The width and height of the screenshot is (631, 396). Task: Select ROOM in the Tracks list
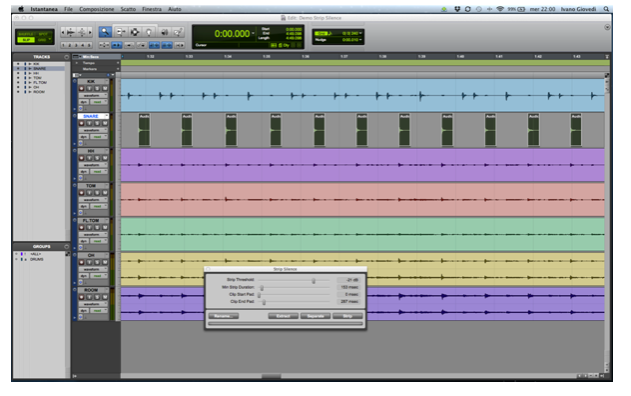pos(39,92)
